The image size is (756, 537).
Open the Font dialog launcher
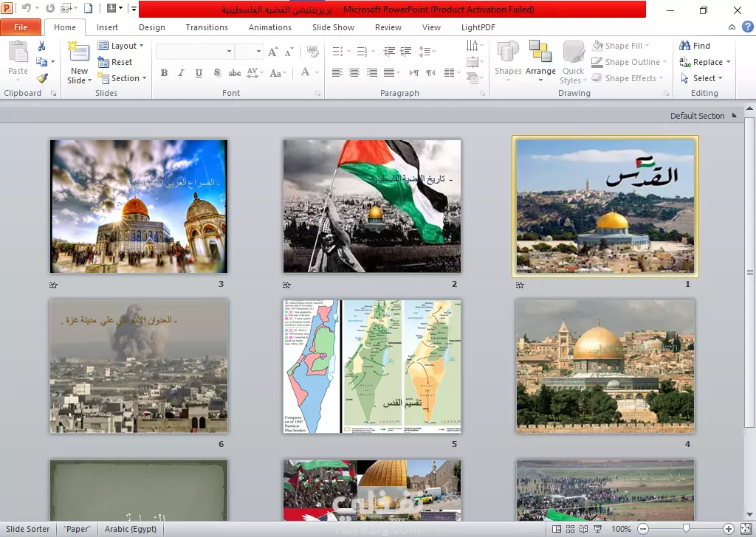pos(317,94)
